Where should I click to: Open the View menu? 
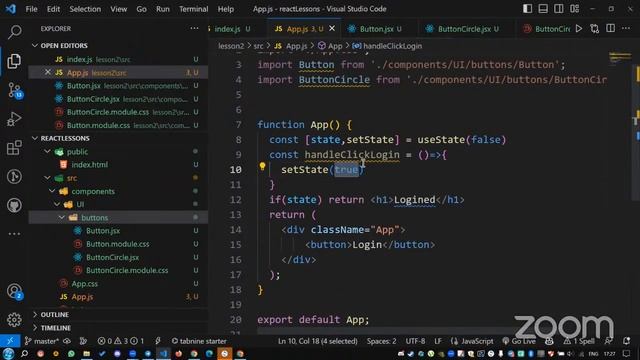118,9
